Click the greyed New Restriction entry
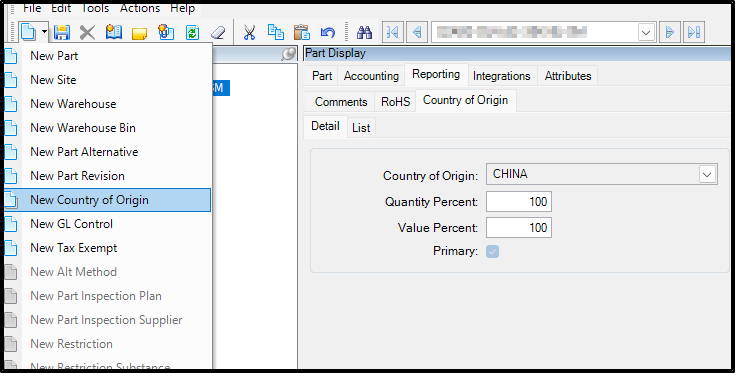 pyautogui.click(x=107, y=344)
